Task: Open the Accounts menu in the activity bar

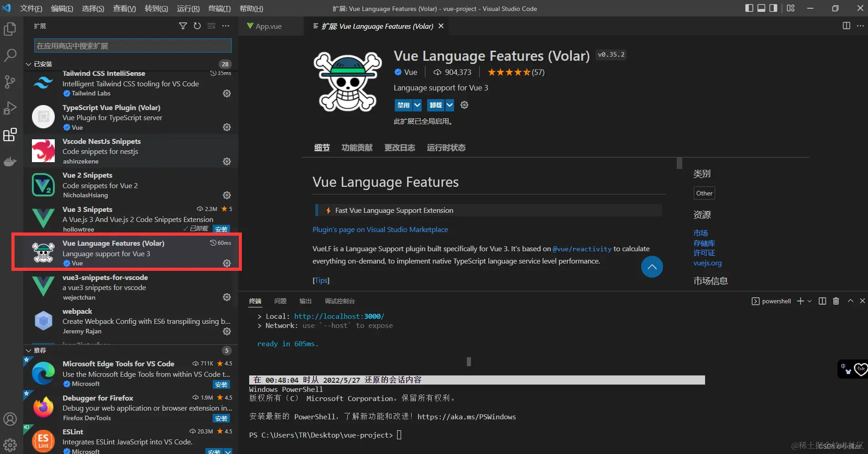Action: [x=10, y=419]
